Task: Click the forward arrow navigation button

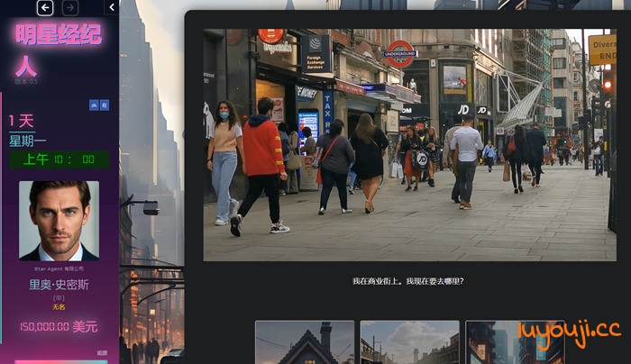Action: coord(70,7)
